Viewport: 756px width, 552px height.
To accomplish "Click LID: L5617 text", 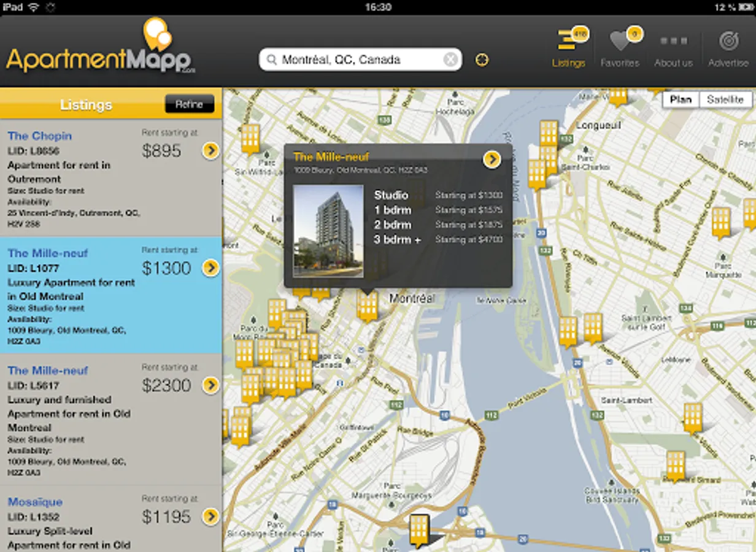I will pos(33,385).
